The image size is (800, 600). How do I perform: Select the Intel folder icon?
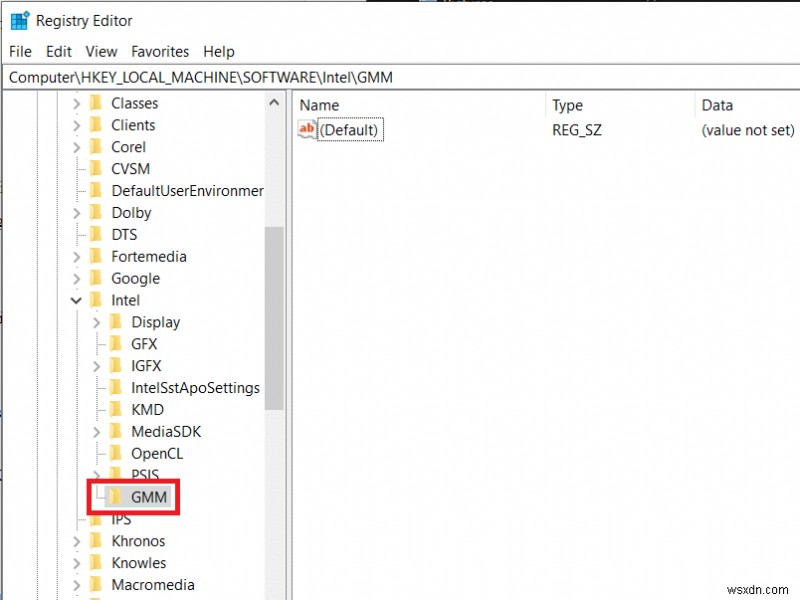point(95,300)
